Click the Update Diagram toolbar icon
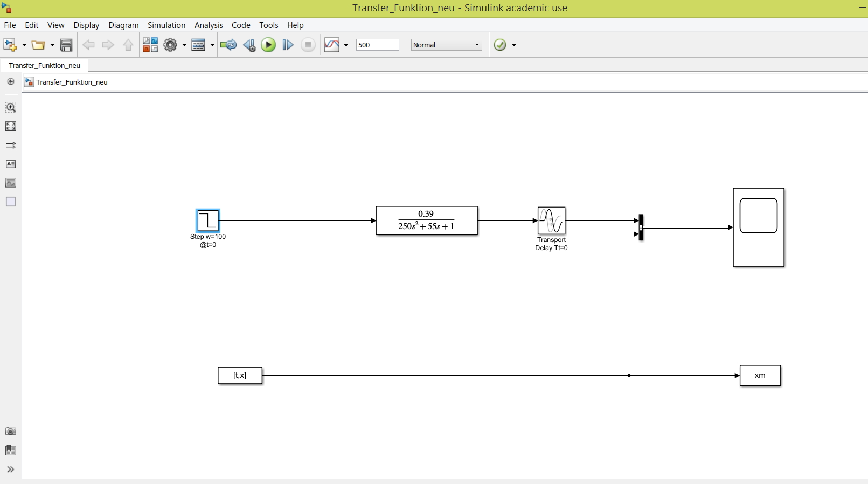The image size is (868, 484). tap(228, 45)
